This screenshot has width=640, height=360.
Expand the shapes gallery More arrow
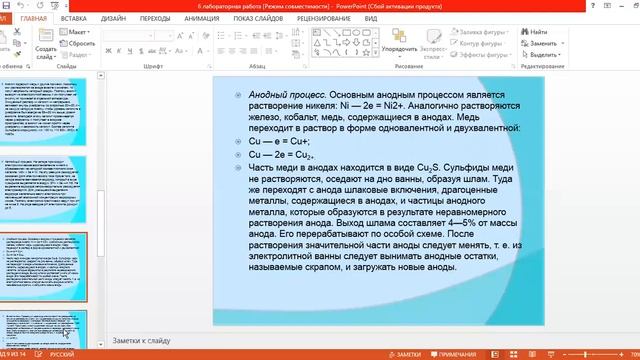[376, 53]
